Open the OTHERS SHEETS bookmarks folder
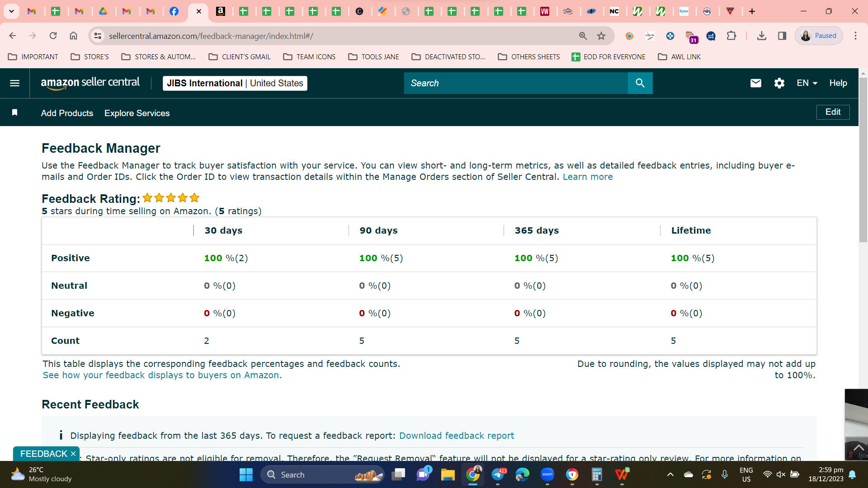Image resolution: width=868 pixels, height=488 pixels. pos(529,56)
